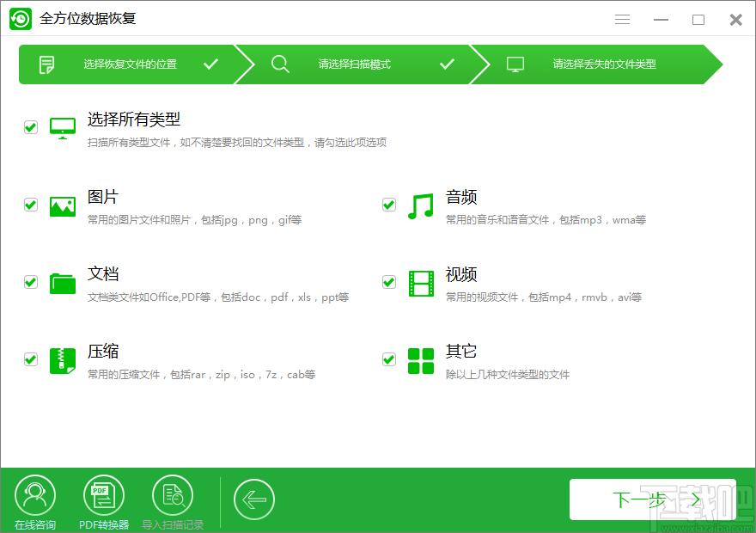
Task: Click description 扫描所有类型文件
Action: (x=237, y=143)
